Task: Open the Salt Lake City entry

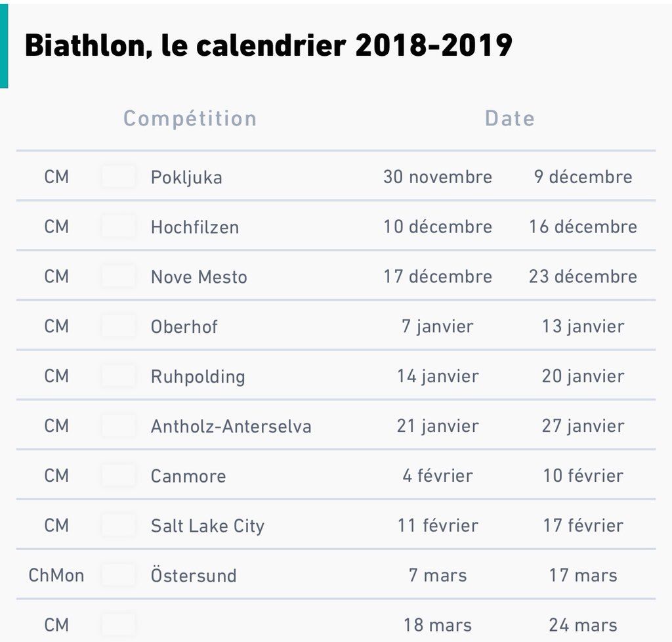Action: pos(207,526)
